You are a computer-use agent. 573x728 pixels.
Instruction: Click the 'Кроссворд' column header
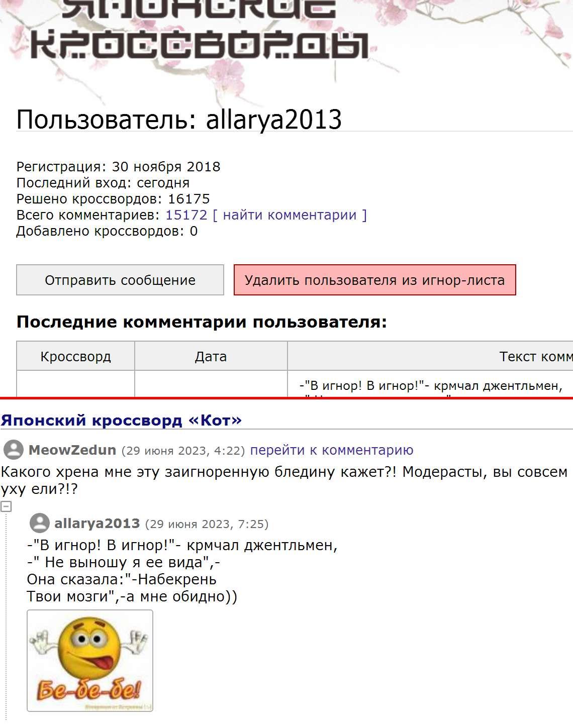coord(75,356)
